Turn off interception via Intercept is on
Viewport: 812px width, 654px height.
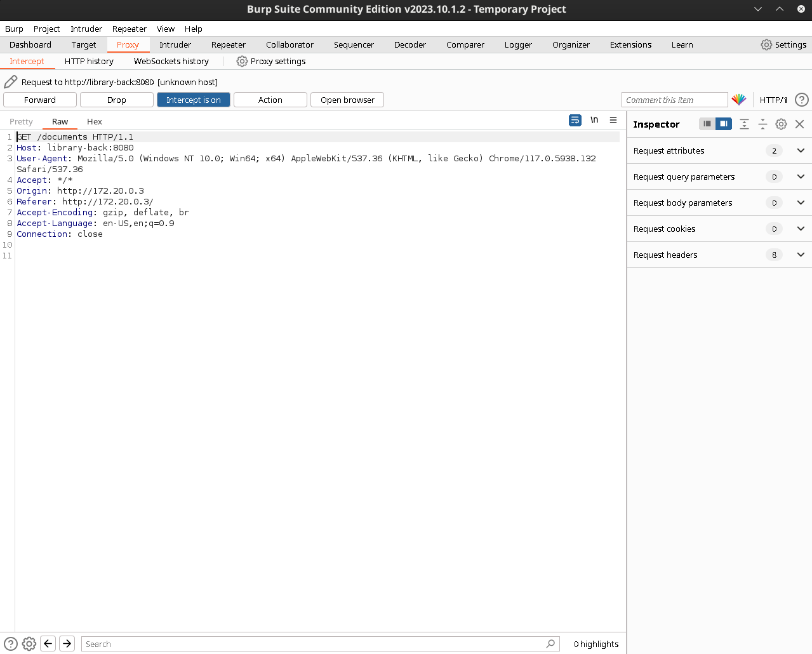[x=193, y=100]
